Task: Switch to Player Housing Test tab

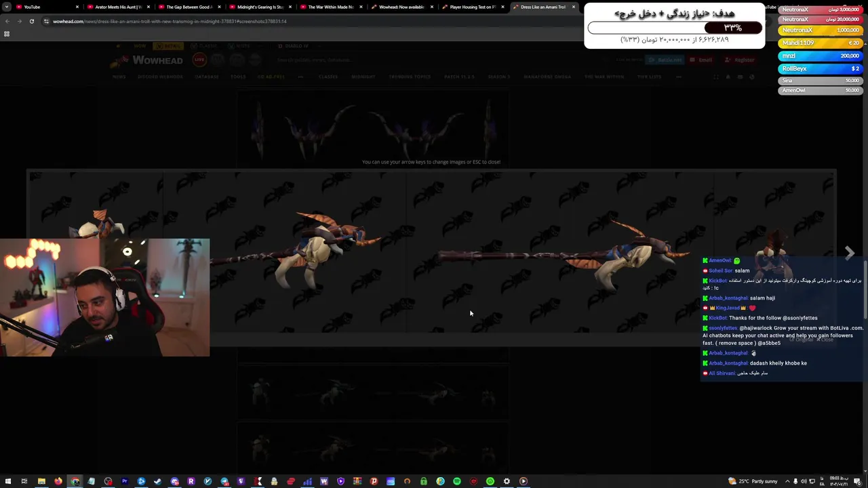Action: 473,7
